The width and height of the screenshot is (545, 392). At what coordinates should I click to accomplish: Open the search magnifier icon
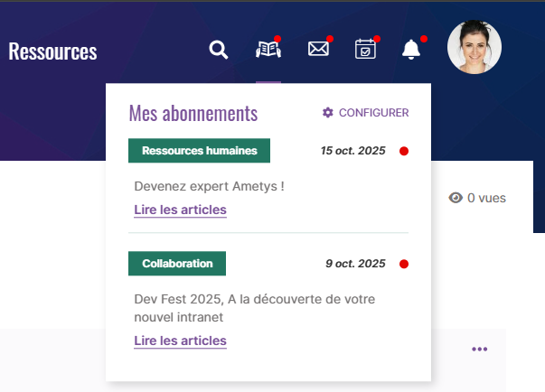click(218, 50)
